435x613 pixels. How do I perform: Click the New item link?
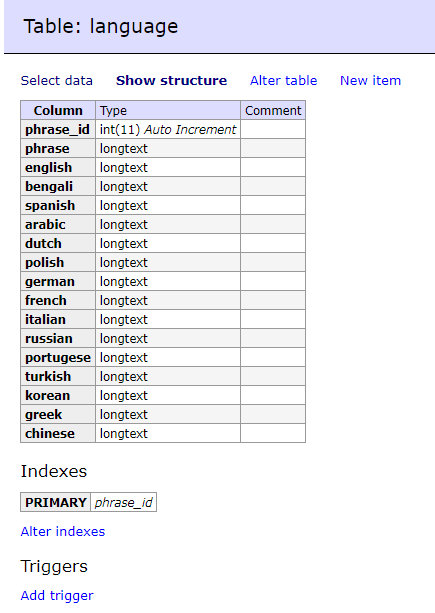click(x=370, y=81)
